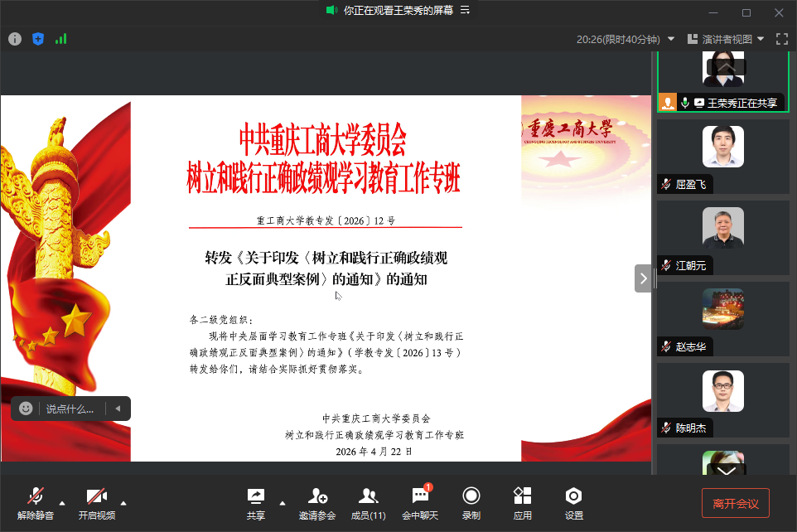
Task: Maximize the meeting window
Action: (x=746, y=12)
